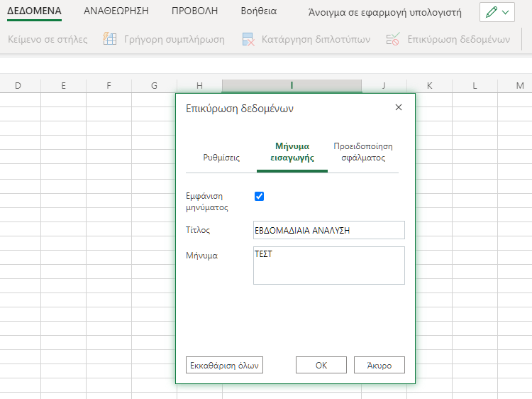Expand the editing mode dropdown arrow
Screen dimensions: 532x399
coord(505,13)
